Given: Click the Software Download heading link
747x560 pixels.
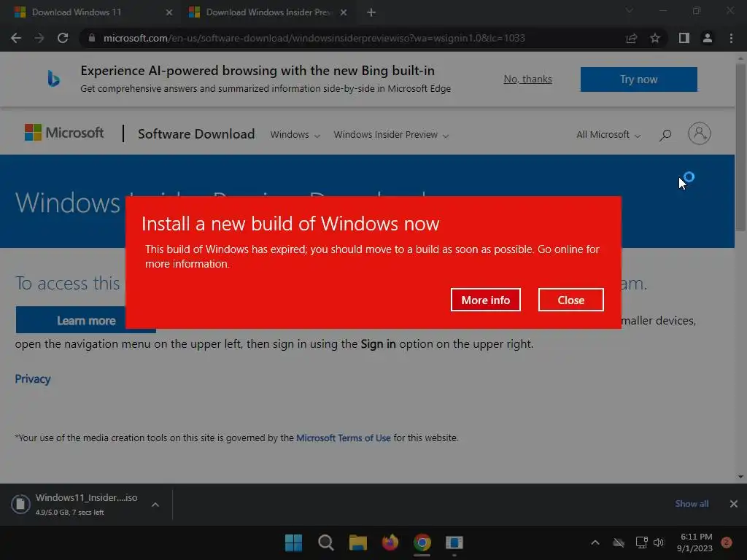Looking at the screenshot, I should click(196, 134).
